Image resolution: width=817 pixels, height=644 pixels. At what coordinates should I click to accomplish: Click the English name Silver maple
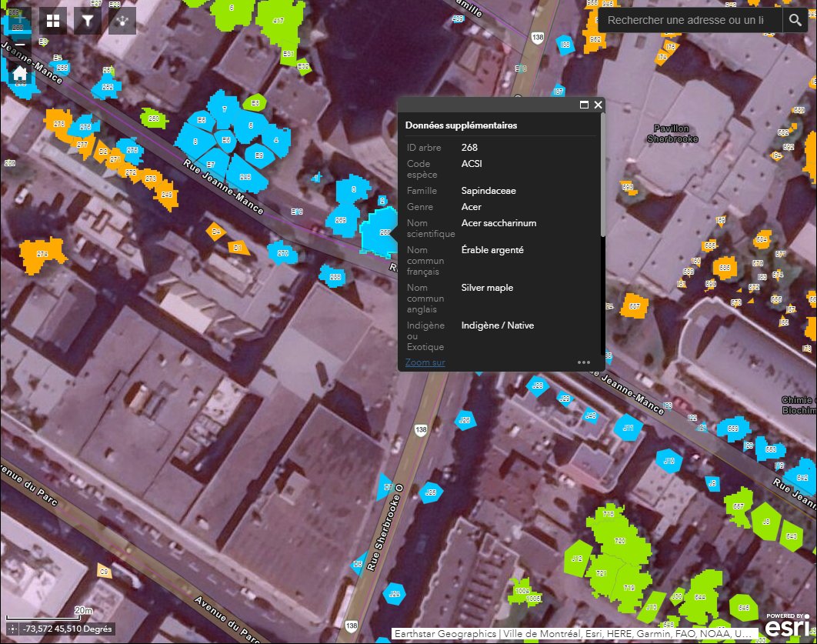click(487, 288)
